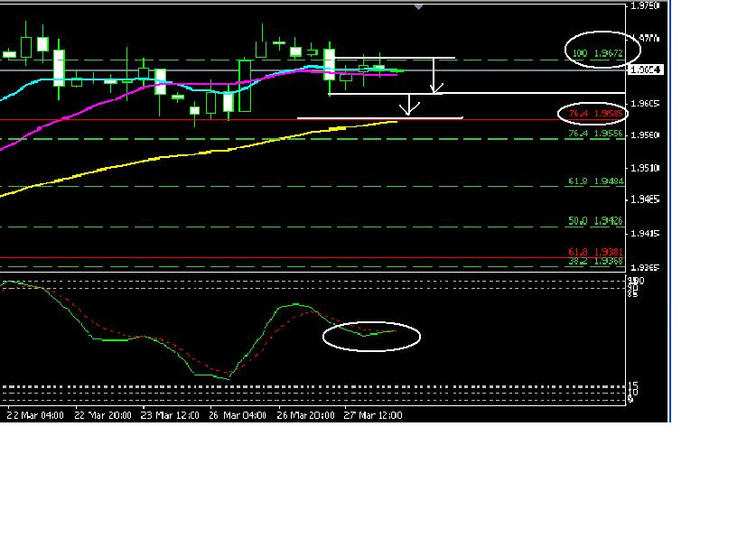Click Fibonacci label 50.0 1.9426
Viewport: 756px width, 547px height.
[x=596, y=221]
